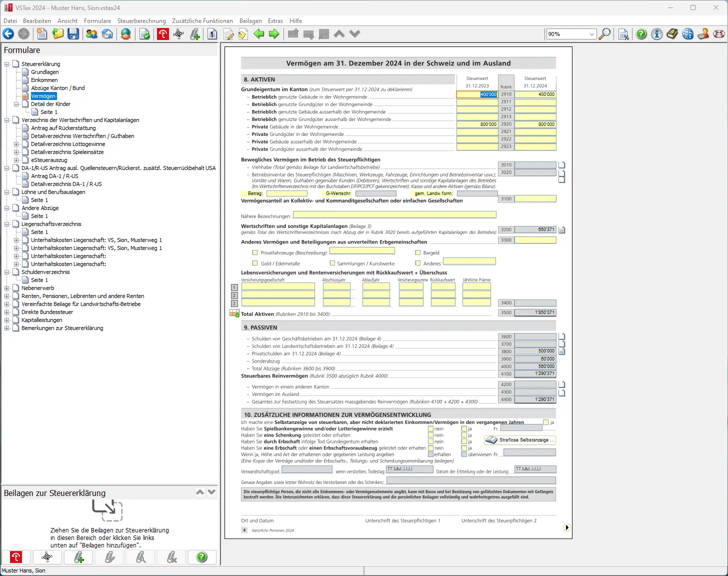Click the Straflose Selbstanzeige button
The image size is (728, 576).
[519, 440]
